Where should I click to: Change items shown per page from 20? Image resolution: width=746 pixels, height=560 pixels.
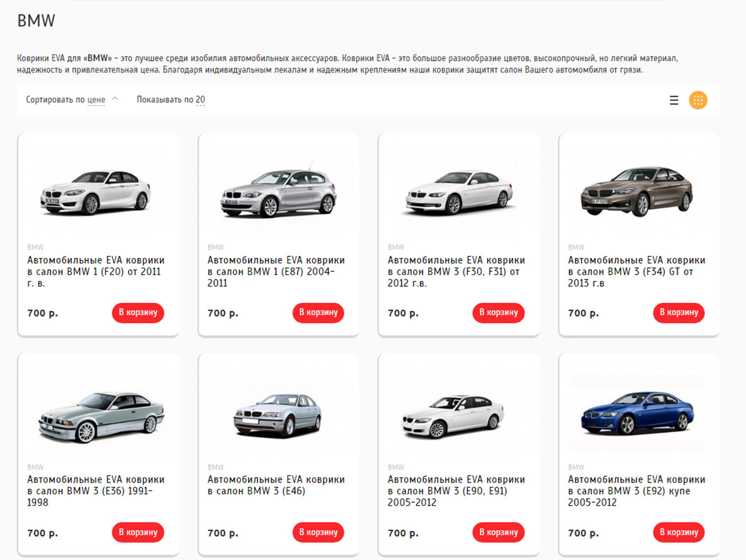tap(200, 100)
